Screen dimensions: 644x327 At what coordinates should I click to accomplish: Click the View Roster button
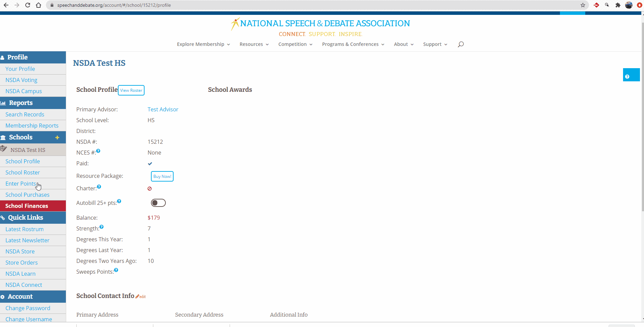131,90
